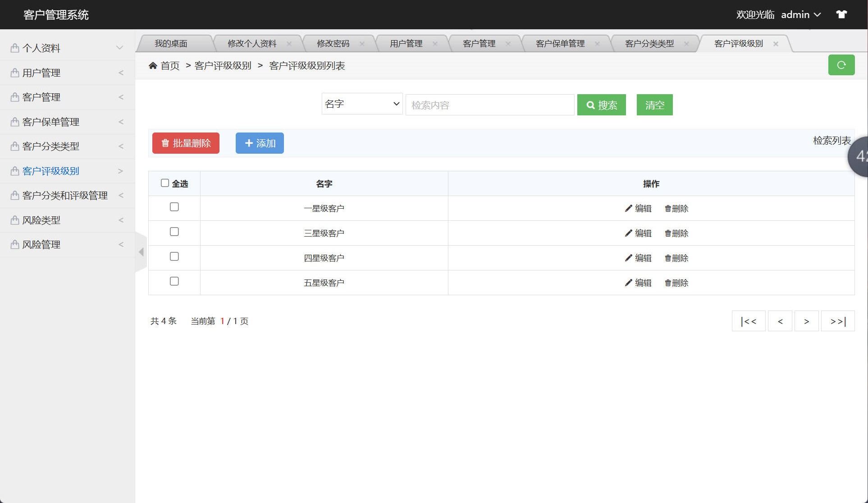This screenshot has width=868, height=503.
Task: Switch to the 我的桌面 tab
Action: click(x=171, y=43)
